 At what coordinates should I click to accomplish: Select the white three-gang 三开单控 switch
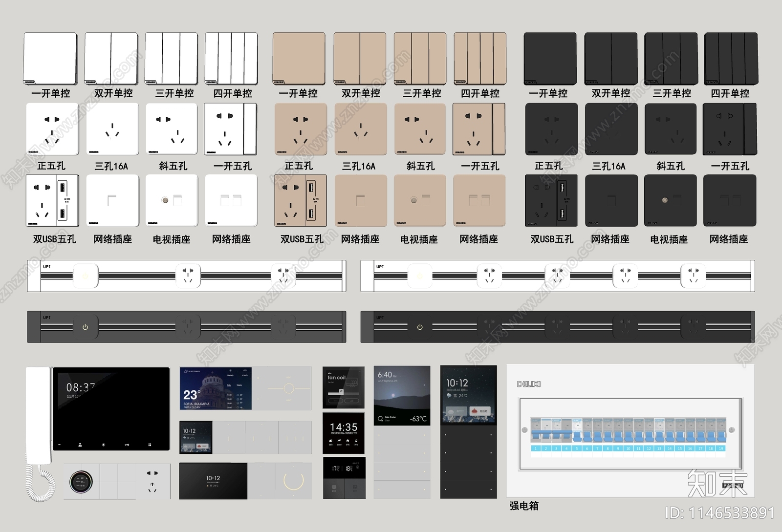(x=171, y=59)
